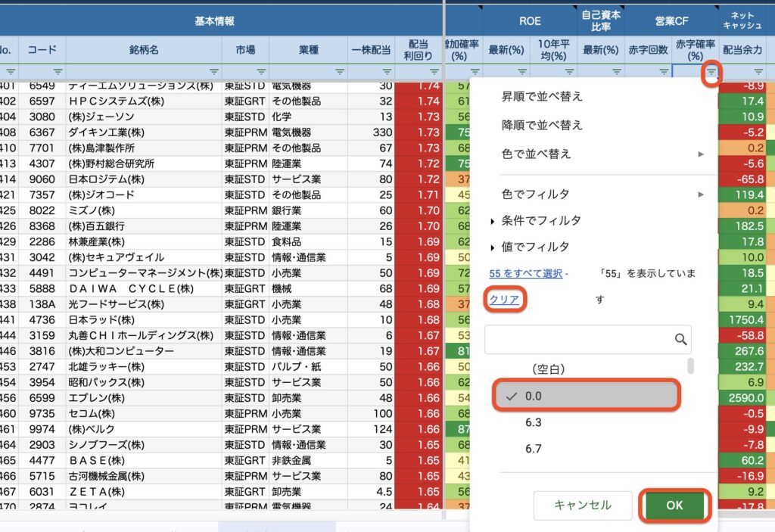Click the クリア link
This screenshot has height=532, width=775.
point(505,299)
